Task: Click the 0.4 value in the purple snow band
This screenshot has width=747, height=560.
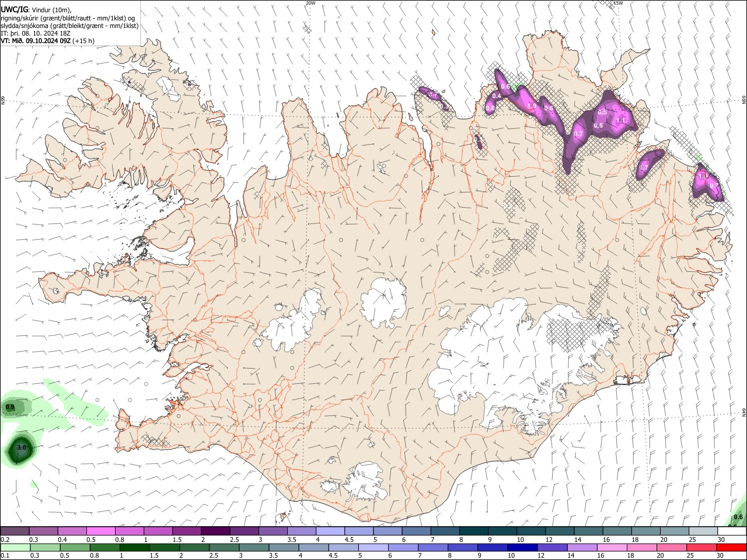Action: [497, 96]
